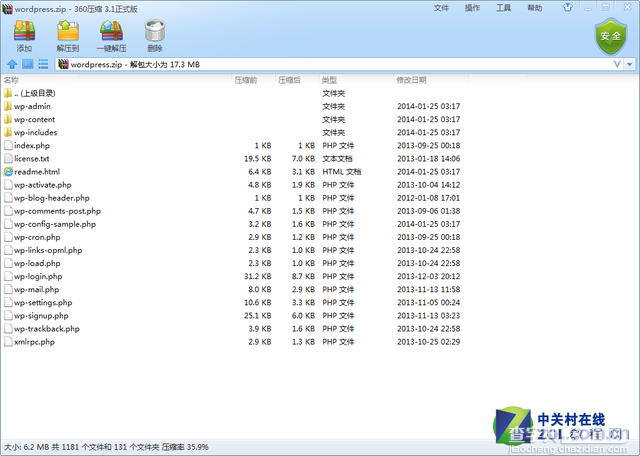This screenshot has height=456, width=640.
Task: Select the wp-includes folder icon
Action: click(x=8, y=132)
